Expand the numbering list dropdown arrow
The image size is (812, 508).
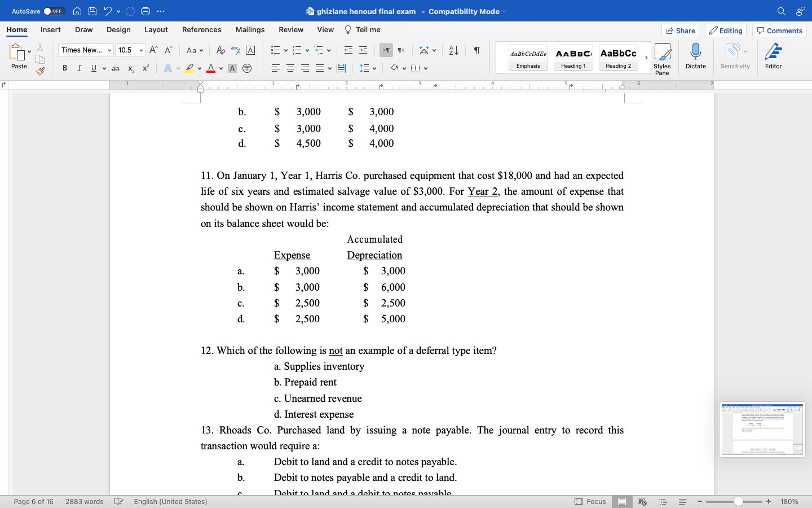point(307,51)
